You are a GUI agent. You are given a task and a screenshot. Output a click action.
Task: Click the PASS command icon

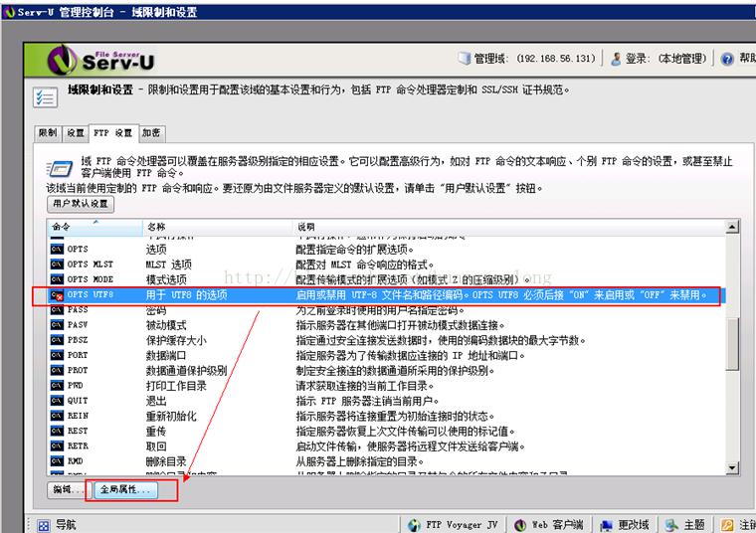pos(57,310)
